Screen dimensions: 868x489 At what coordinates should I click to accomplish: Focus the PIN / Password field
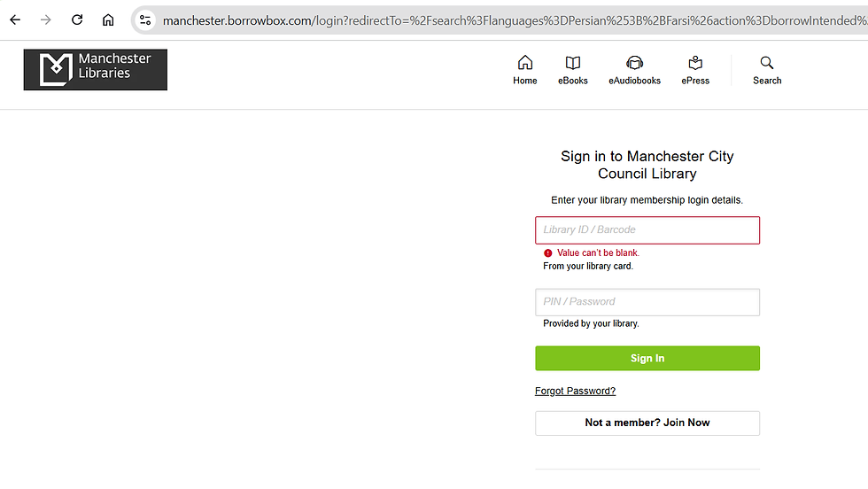tap(647, 302)
